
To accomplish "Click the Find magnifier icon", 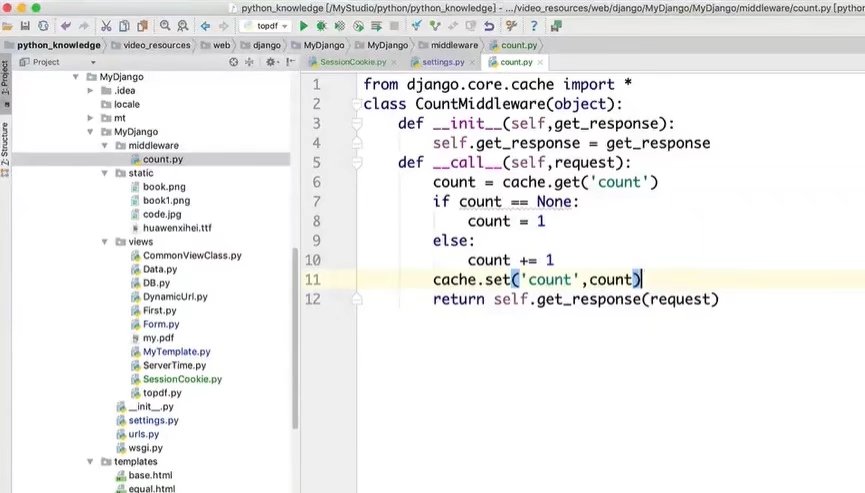I will [x=165, y=26].
